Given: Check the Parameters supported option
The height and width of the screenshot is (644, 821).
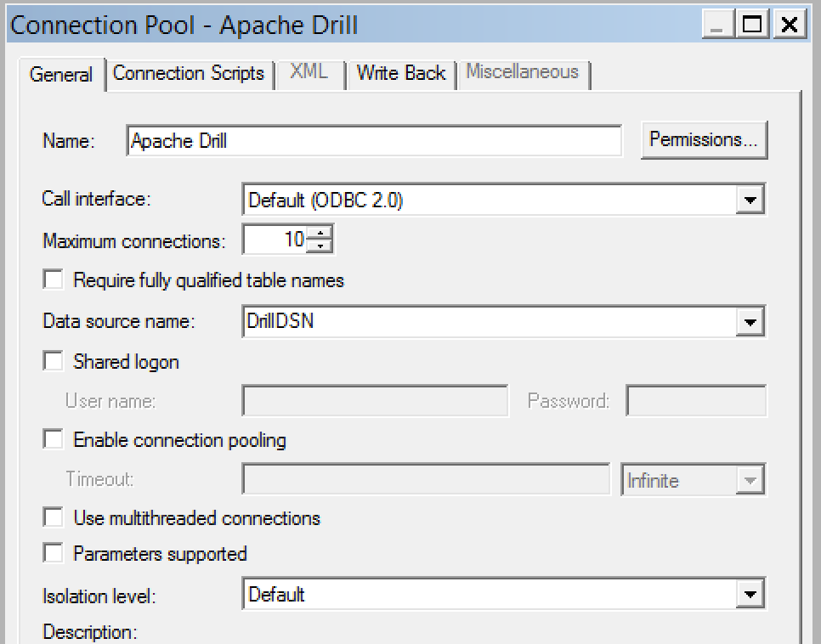Looking at the screenshot, I should [x=54, y=553].
